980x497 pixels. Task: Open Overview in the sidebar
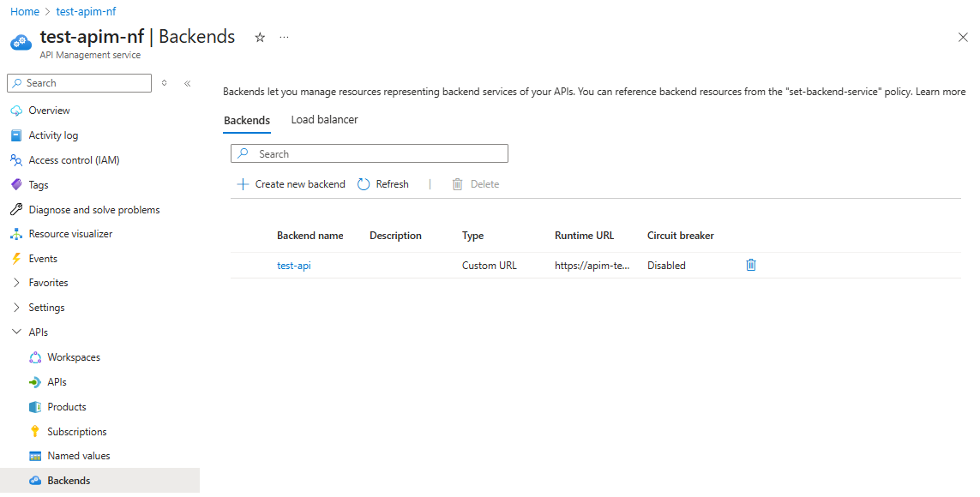tap(50, 111)
